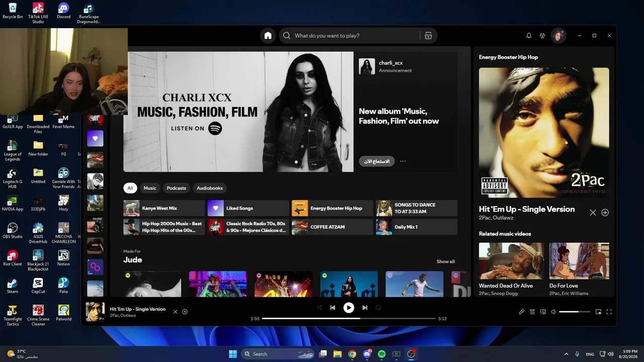Open the playback Queue icon
This screenshot has height=362, width=644.
(x=532, y=312)
